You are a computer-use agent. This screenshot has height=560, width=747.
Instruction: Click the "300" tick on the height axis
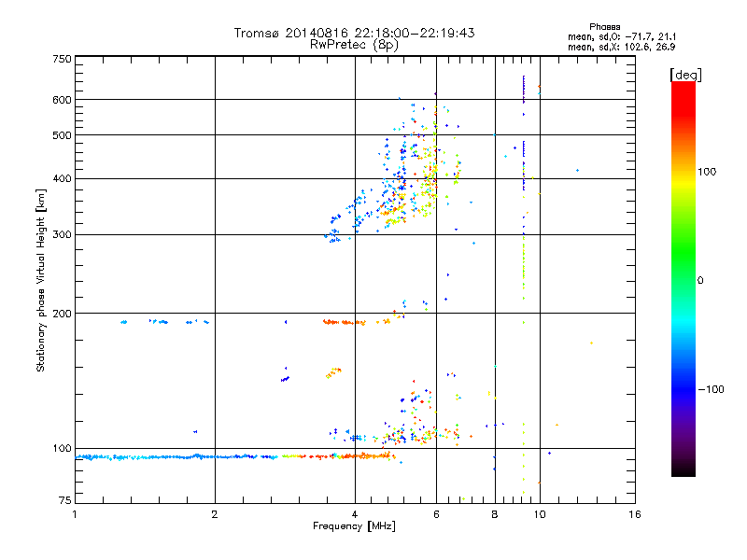tap(62, 234)
